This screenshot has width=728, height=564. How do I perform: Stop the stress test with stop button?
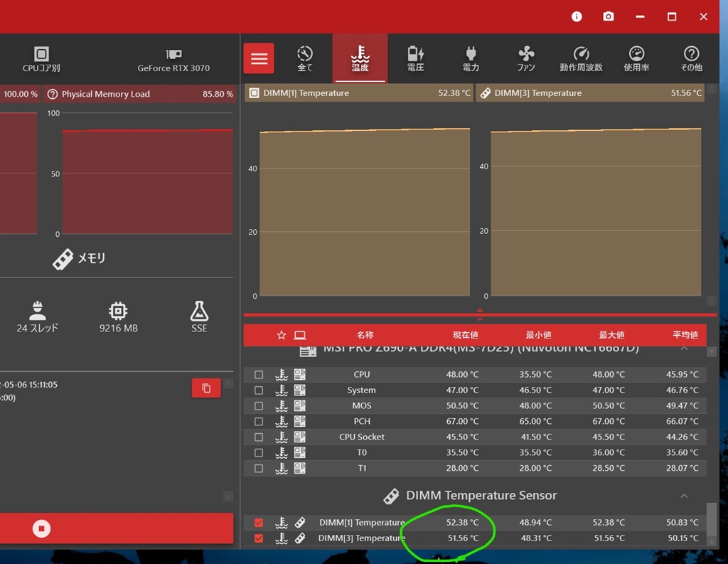click(41, 528)
